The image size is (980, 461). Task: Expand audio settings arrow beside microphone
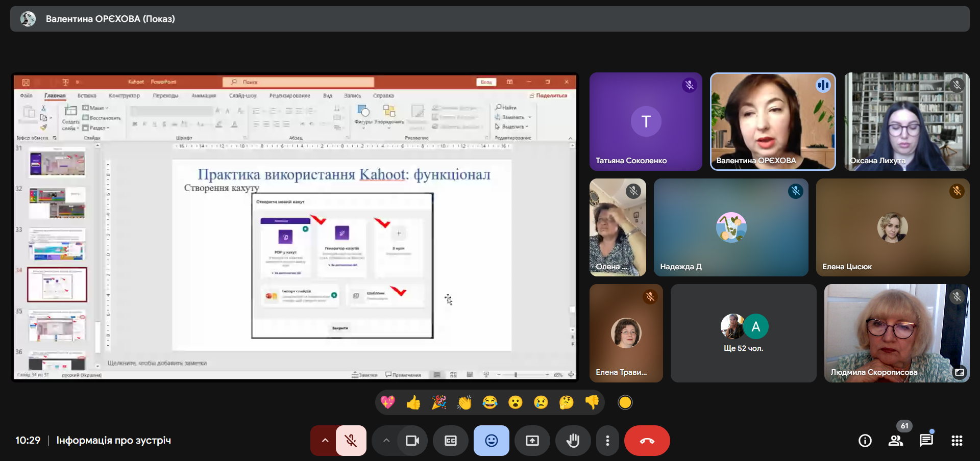coord(325,441)
